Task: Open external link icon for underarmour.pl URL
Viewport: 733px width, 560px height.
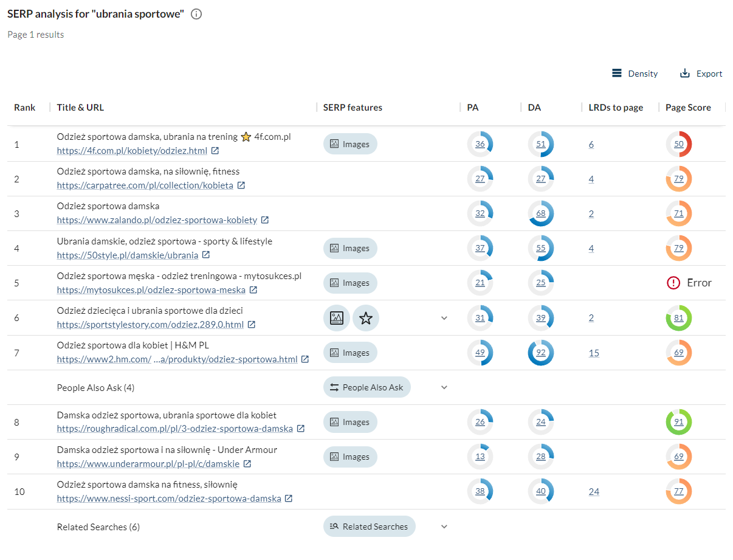Action: pyautogui.click(x=247, y=463)
